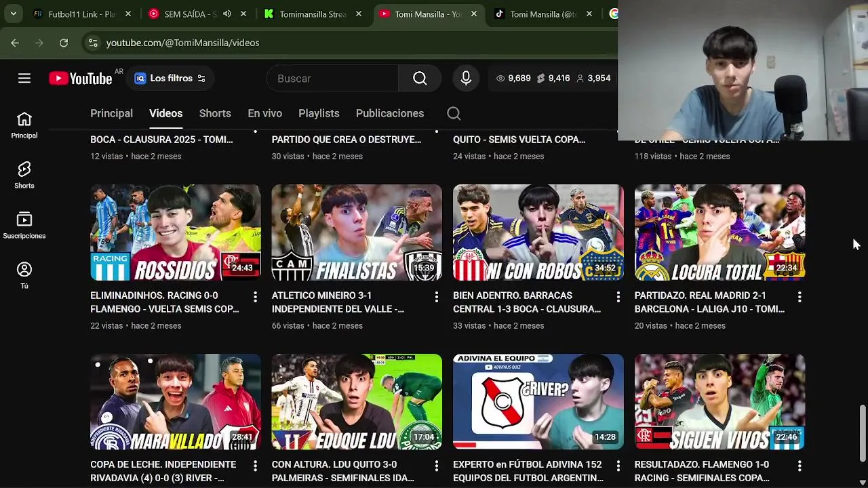
Task: Switch to Tomi Mansilla TikTok browser tab
Action: [542, 14]
